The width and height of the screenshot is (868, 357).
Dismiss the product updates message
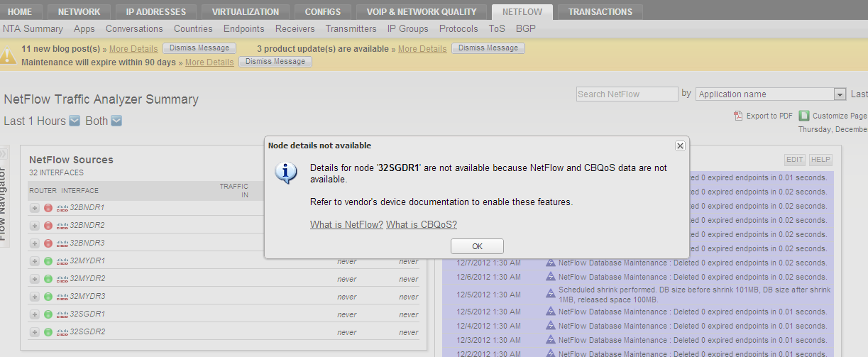pyautogui.click(x=488, y=48)
